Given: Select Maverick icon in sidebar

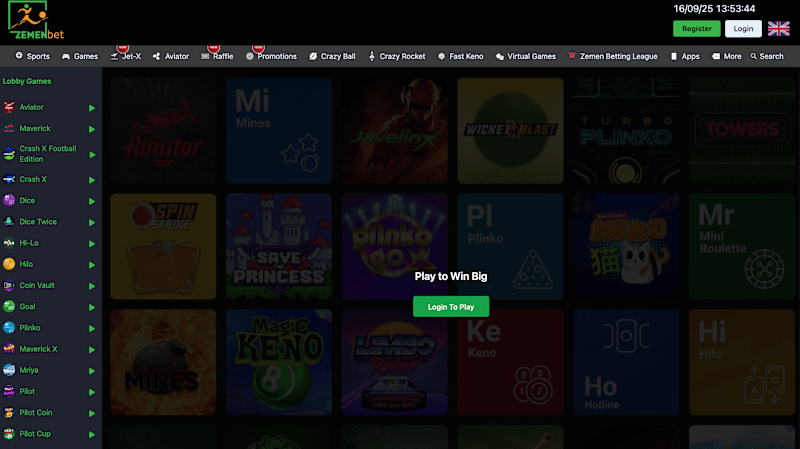Looking at the screenshot, I should tap(9, 129).
